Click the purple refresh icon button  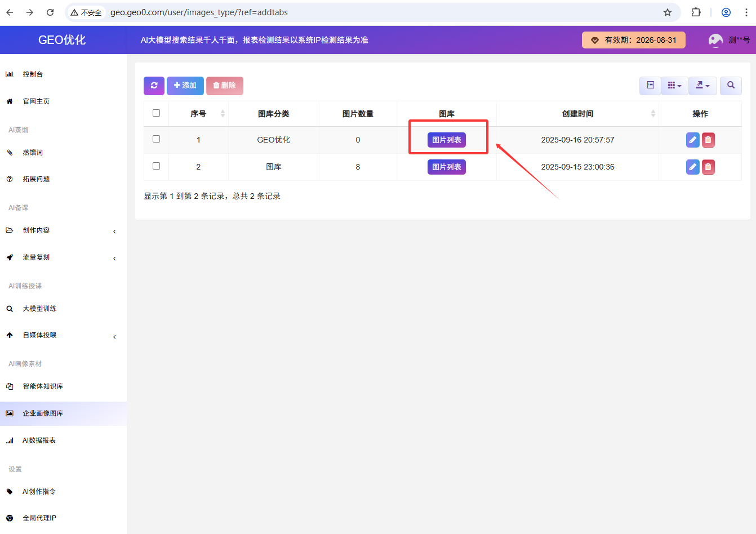[x=154, y=86]
